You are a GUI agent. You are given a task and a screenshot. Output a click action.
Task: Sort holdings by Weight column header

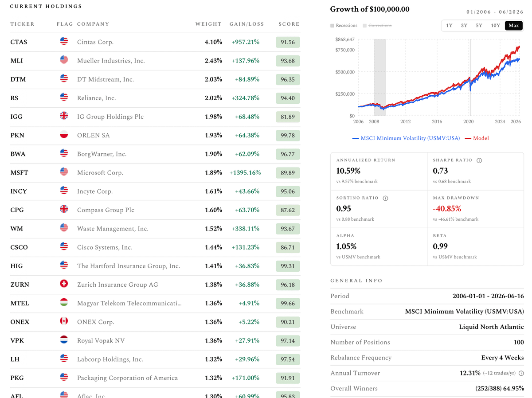coord(208,24)
